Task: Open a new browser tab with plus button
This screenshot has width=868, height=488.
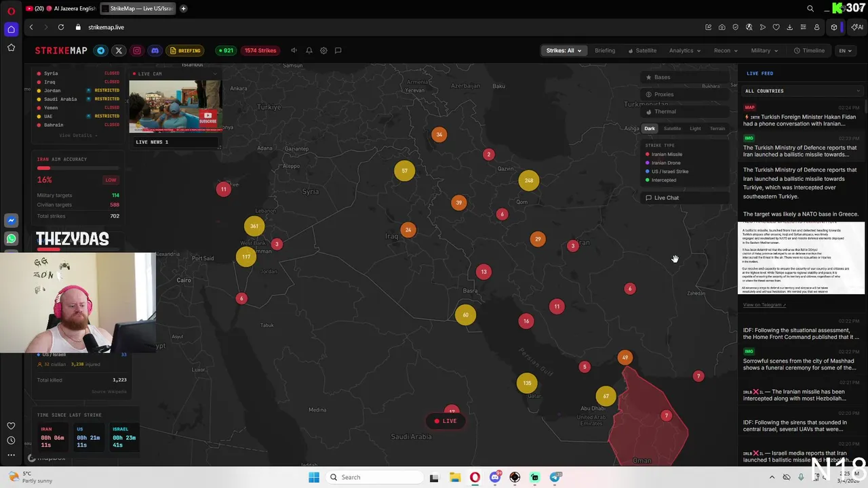Action: [x=183, y=9]
